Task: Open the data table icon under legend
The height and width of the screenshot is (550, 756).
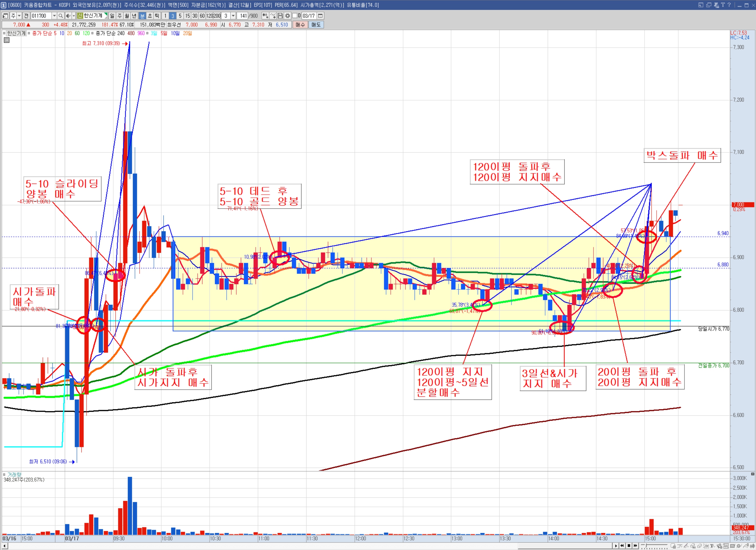Action: click(x=6, y=40)
